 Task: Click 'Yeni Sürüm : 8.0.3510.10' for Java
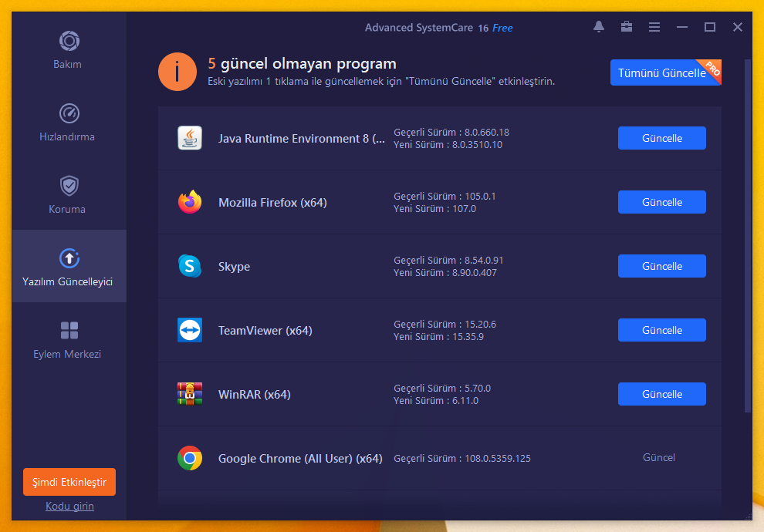[448, 144]
